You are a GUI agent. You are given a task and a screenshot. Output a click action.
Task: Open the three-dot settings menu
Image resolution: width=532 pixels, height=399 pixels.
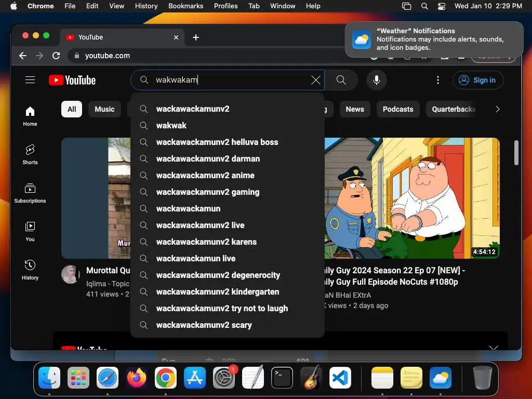point(437,80)
